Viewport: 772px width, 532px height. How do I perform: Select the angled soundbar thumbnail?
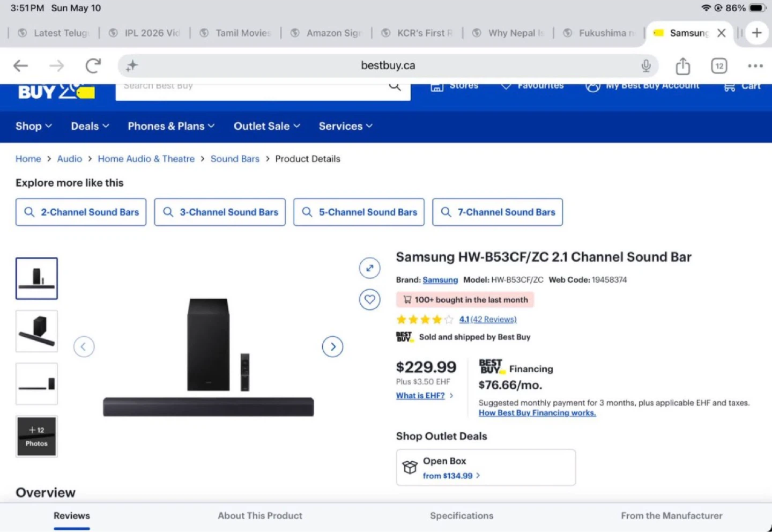point(36,331)
